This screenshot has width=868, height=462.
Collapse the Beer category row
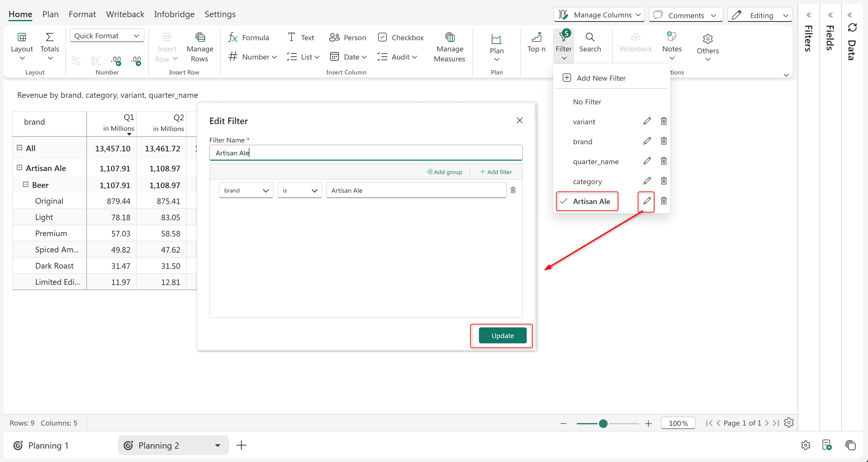pos(26,185)
